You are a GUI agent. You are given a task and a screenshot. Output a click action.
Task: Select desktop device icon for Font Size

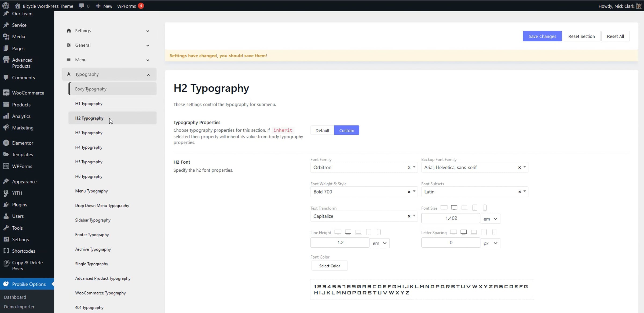(x=454, y=208)
